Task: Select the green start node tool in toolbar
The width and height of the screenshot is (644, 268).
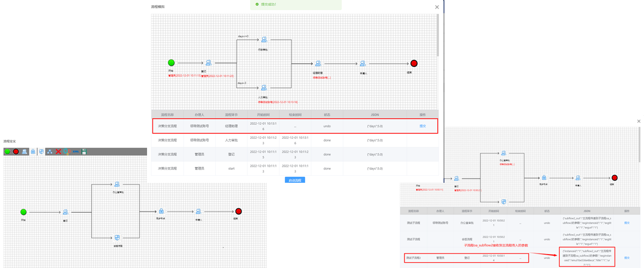Action: click(x=8, y=152)
